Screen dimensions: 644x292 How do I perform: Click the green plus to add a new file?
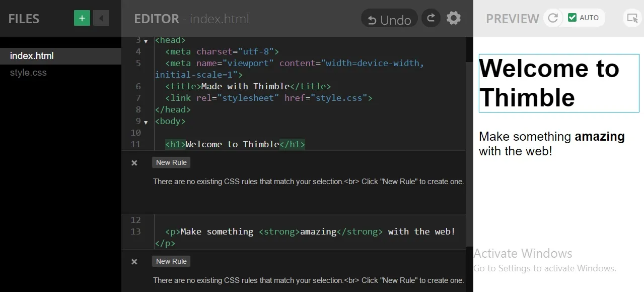point(81,18)
